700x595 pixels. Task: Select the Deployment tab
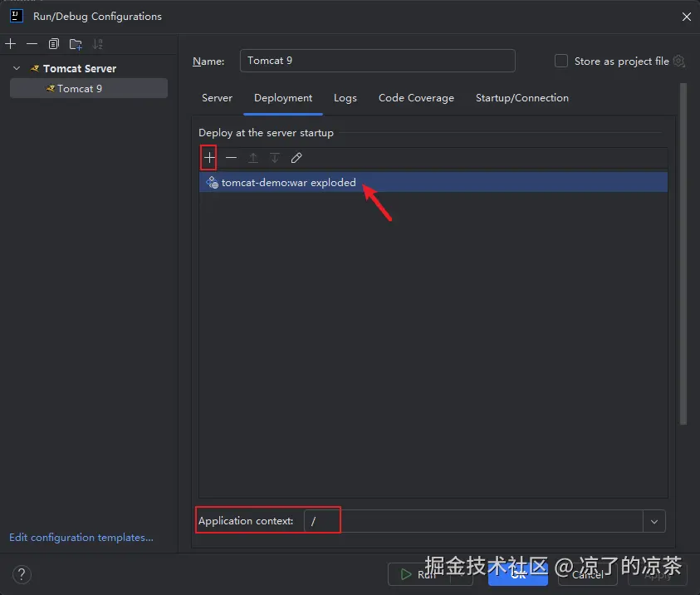(x=283, y=98)
